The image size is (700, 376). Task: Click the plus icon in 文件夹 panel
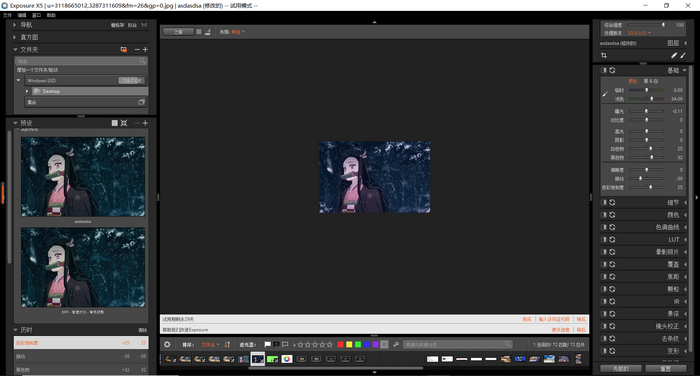(x=145, y=50)
